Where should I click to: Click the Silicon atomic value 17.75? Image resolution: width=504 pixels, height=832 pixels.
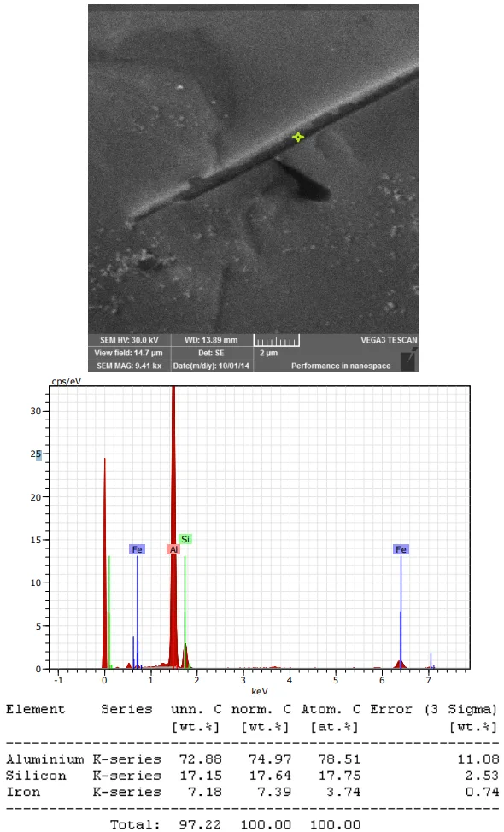click(x=339, y=776)
